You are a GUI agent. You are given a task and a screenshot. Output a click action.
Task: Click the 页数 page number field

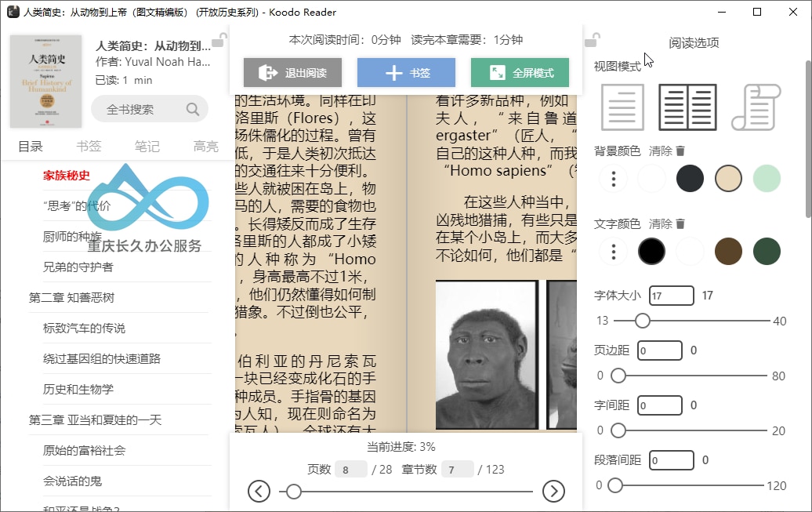(350, 470)
